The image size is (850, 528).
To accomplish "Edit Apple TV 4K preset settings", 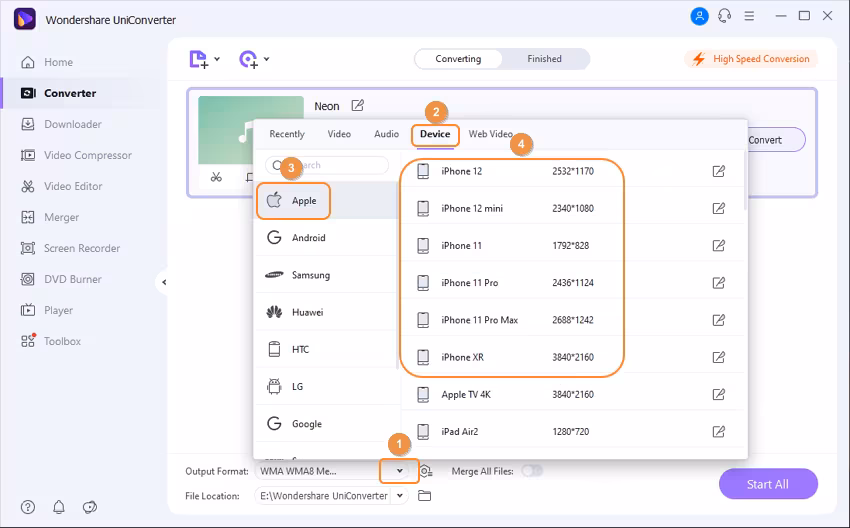I will coord(718,394).
